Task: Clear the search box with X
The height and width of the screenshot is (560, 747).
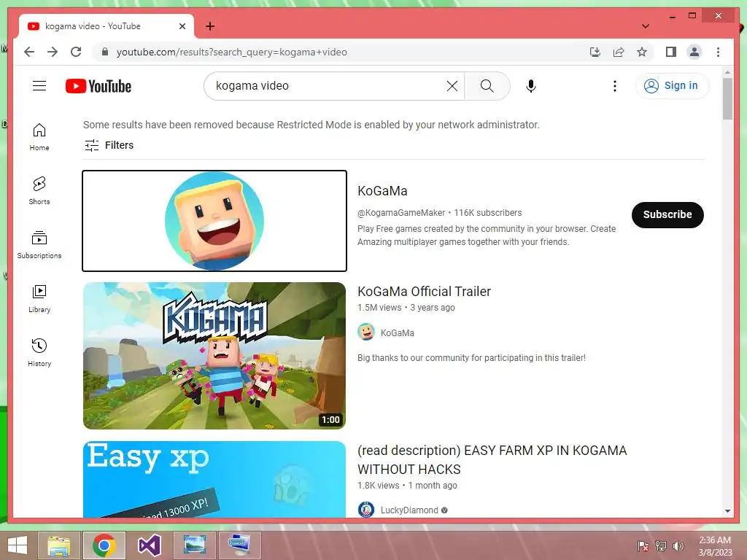Action: (x=452, y=86)
